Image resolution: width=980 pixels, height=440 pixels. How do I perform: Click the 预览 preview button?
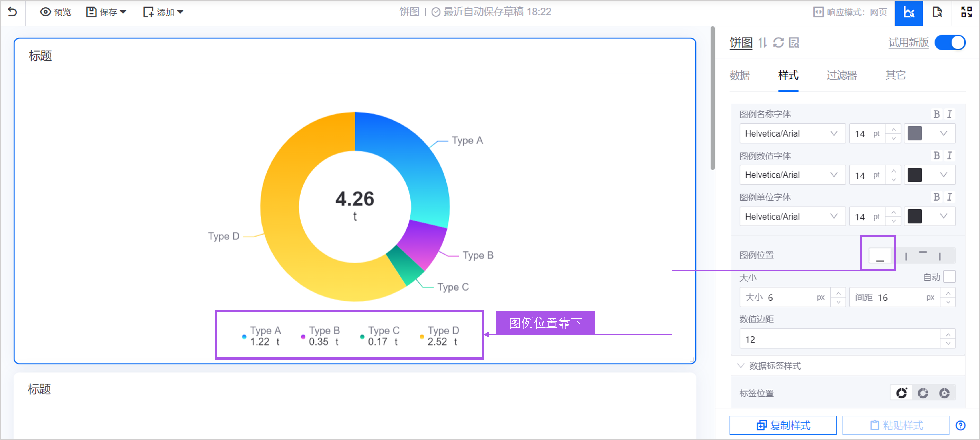[x=56, y=12]
